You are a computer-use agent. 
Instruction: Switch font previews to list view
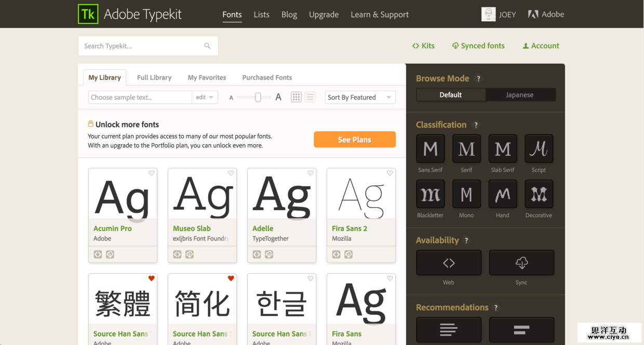tap(310, 96)
